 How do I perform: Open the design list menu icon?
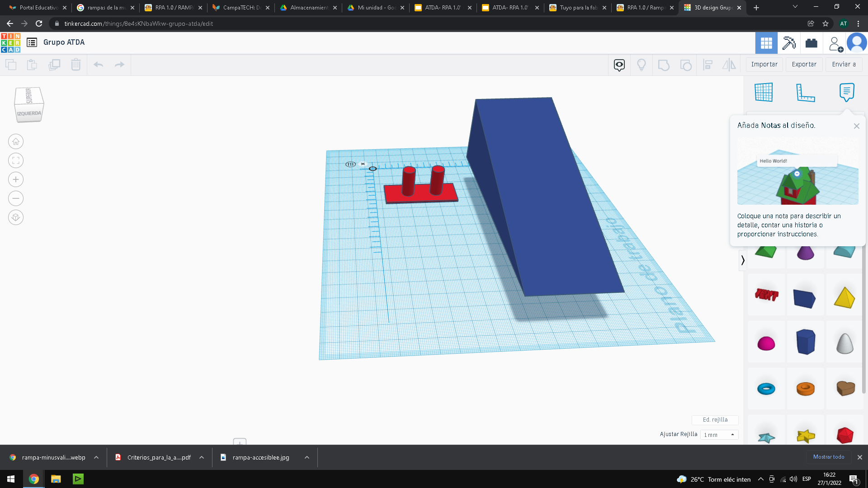32,42
